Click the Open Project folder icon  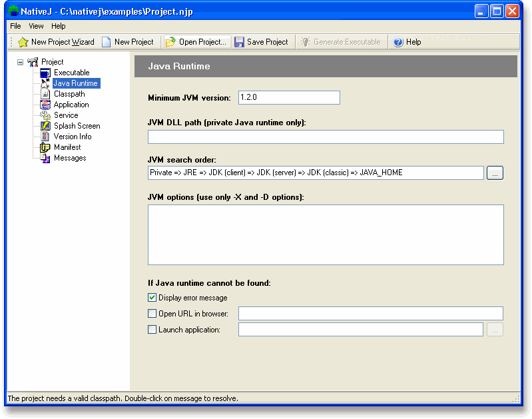click(x=170, y=42)
